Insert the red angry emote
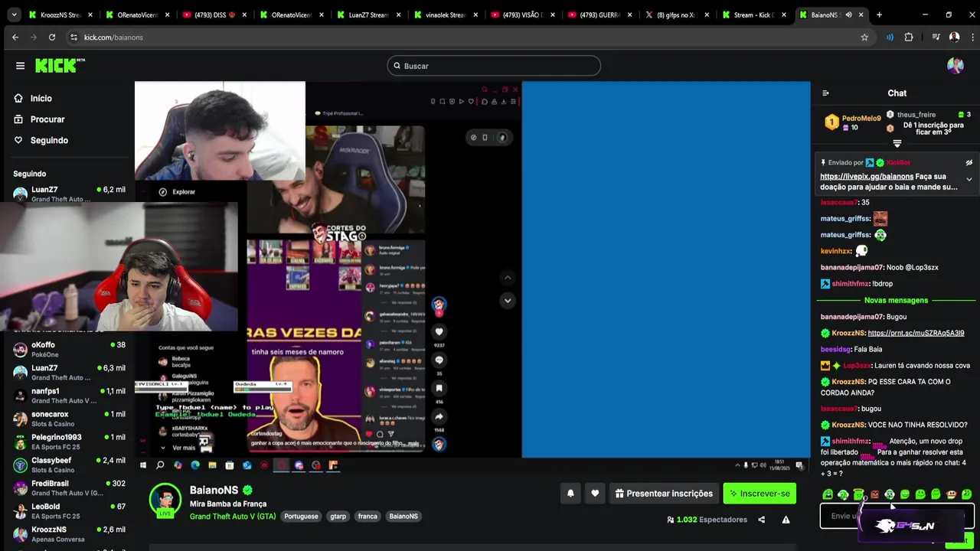980x551 pixels. (x=874, y=495)
